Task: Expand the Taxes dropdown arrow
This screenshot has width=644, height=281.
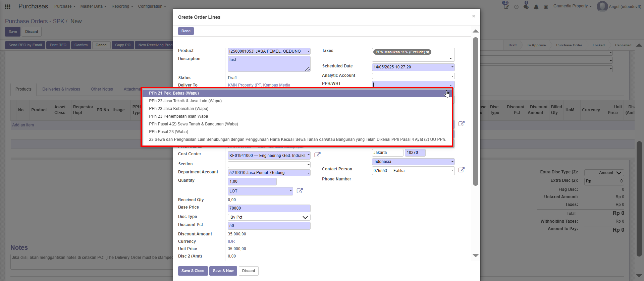Action: coord(450,59)
